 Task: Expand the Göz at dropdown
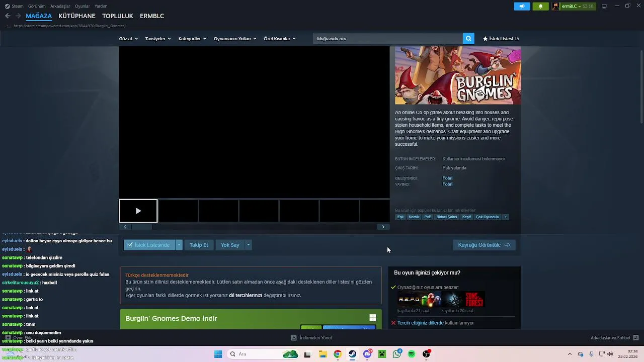pos(128,39)
